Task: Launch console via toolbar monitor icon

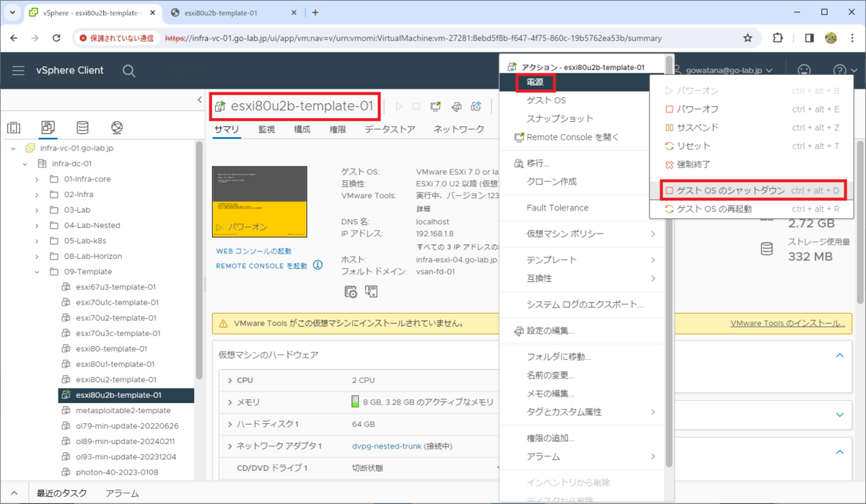Action: [436, 106]
